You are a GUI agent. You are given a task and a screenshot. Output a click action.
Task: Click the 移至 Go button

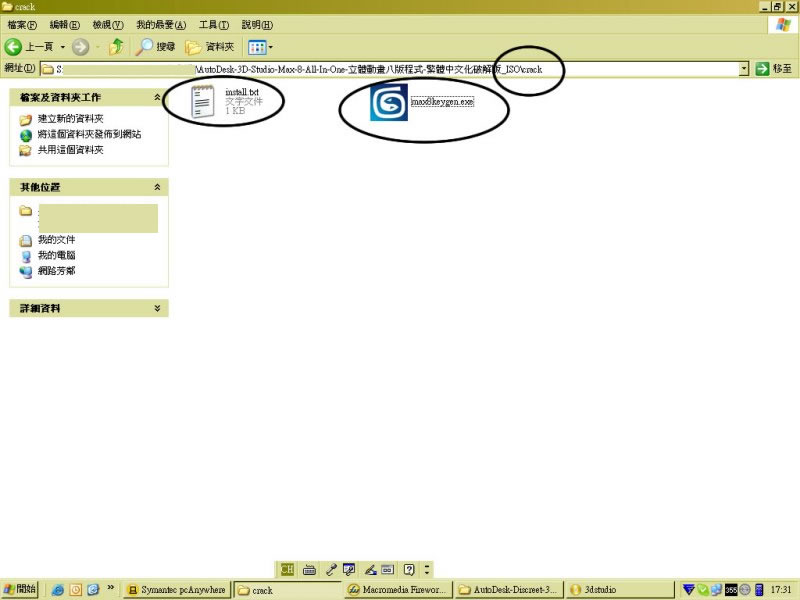click(x=774, y=68)
